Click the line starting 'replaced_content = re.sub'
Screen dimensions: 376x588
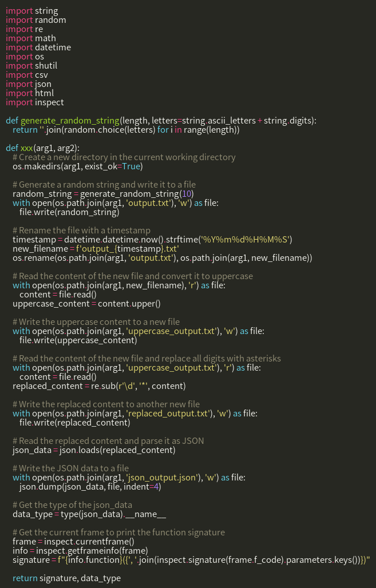coord(99,386)
